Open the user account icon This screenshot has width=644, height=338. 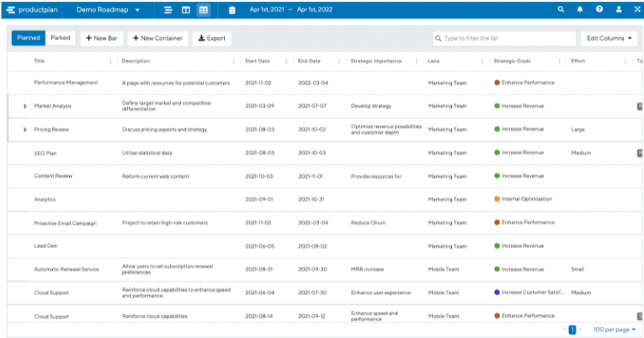click(619, 9)
